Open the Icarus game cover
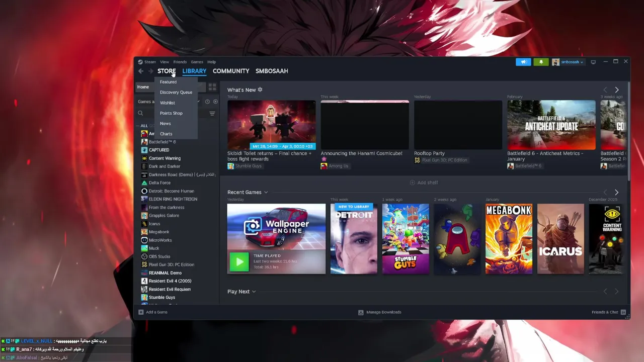Image resolution: width=644 pixels, height=362 pixels. pos(560,239)
